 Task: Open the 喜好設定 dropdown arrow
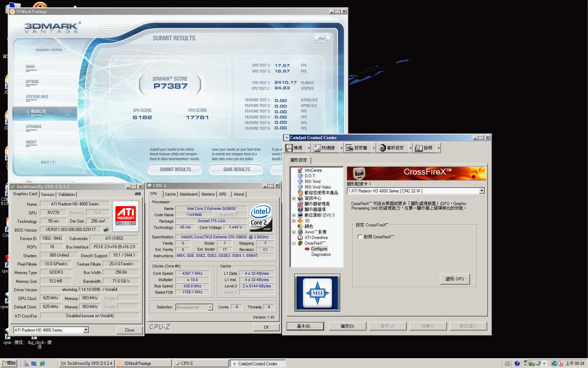point(411,148)
